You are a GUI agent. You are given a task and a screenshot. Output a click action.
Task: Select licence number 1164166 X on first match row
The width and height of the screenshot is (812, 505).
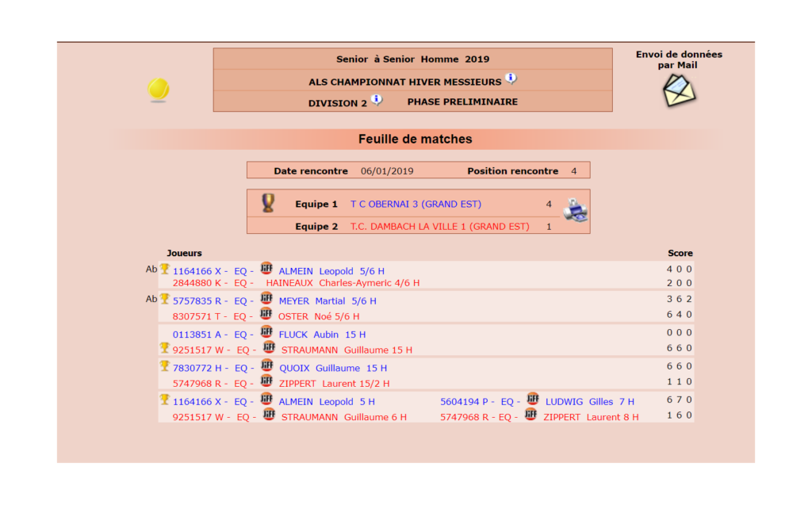click(197, 271)
